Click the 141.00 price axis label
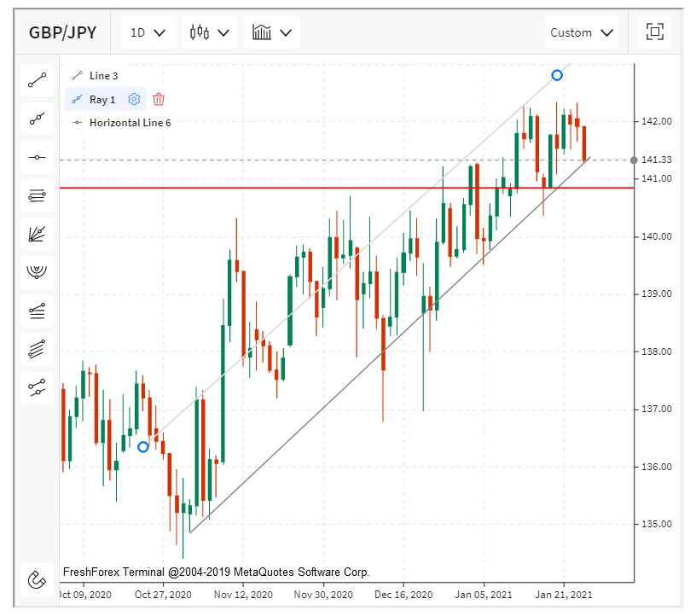Screen dimensions: 696x616 tap(657, 178)
